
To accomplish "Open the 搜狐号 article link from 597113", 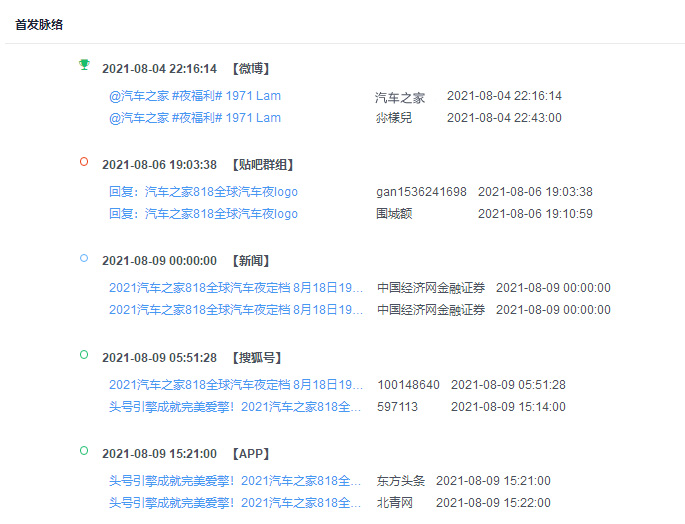I will [236, 407].
